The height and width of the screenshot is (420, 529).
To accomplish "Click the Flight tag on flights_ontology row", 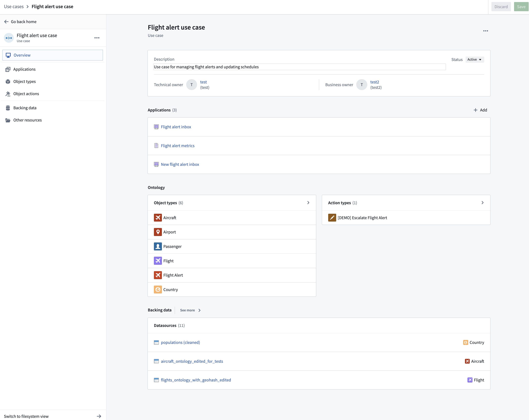I will click(x=476, y=380).
